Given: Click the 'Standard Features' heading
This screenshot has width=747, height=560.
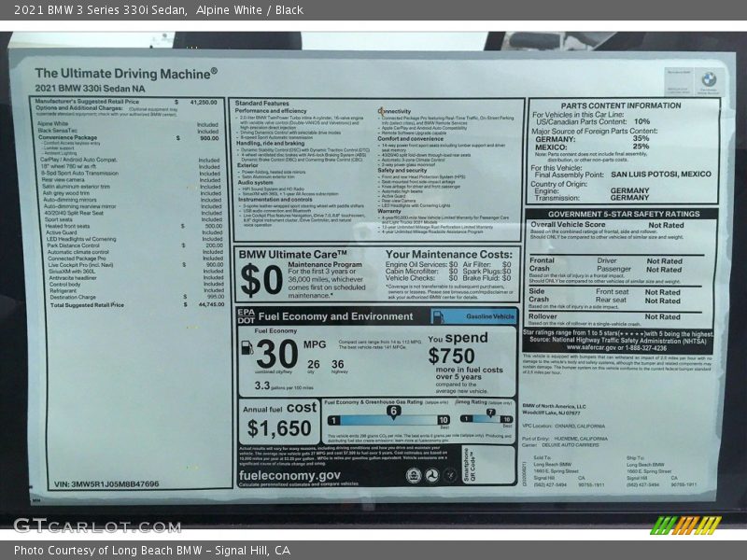Looking at the screenshot, I should [261, 103].
